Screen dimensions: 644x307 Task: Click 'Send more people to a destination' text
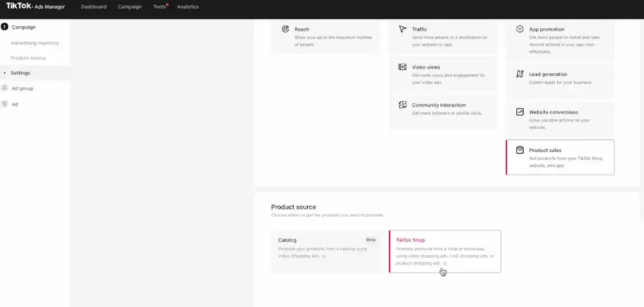pyautogui.click(x=450, y=41)
